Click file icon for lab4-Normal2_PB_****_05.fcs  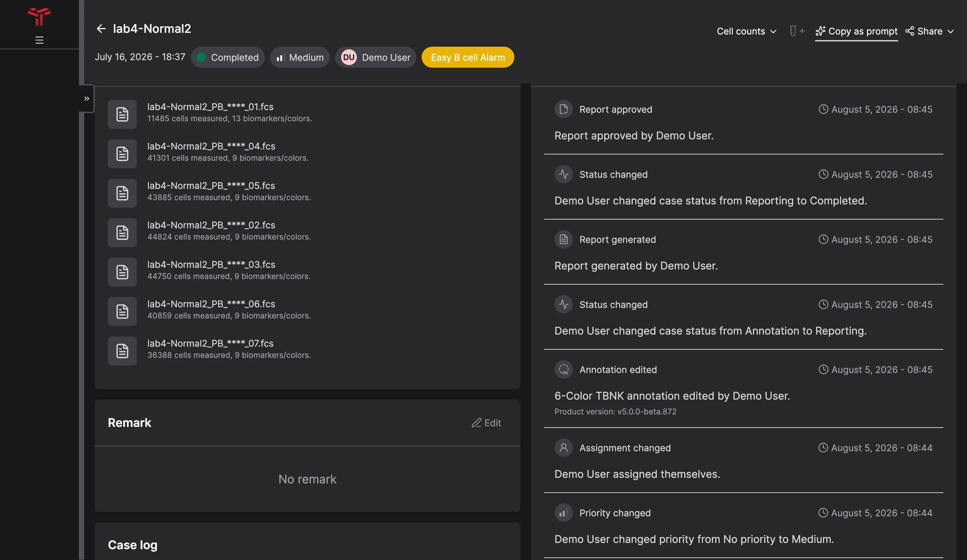122,193
